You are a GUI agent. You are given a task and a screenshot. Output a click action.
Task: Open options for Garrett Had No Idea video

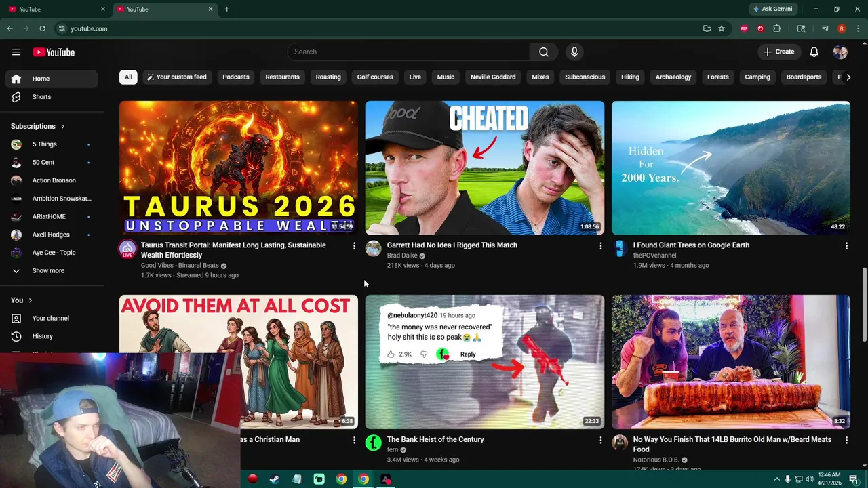(600, 246)
